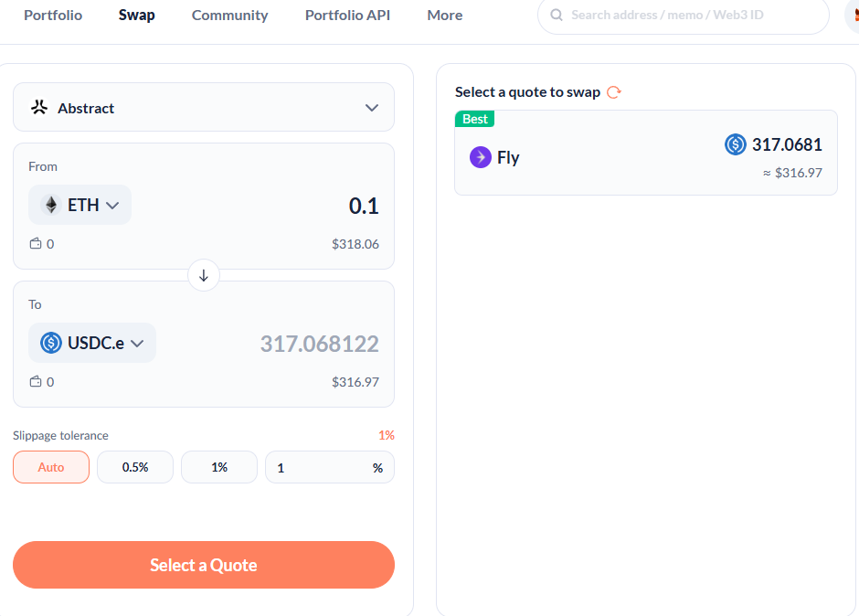Screen dimensions: 859x616
Task: Click the custom slippage percent field
Action: point(320,467)
